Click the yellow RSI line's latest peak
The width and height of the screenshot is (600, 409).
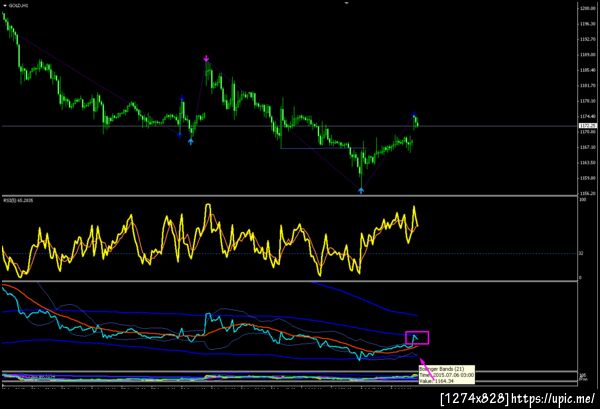point(414,207)
